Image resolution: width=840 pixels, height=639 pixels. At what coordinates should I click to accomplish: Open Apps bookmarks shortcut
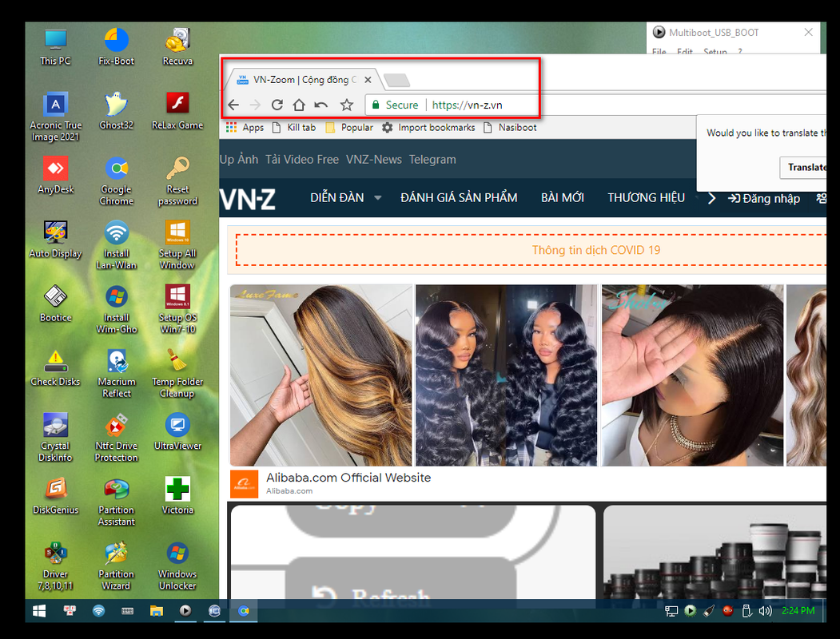pos(245,127)
